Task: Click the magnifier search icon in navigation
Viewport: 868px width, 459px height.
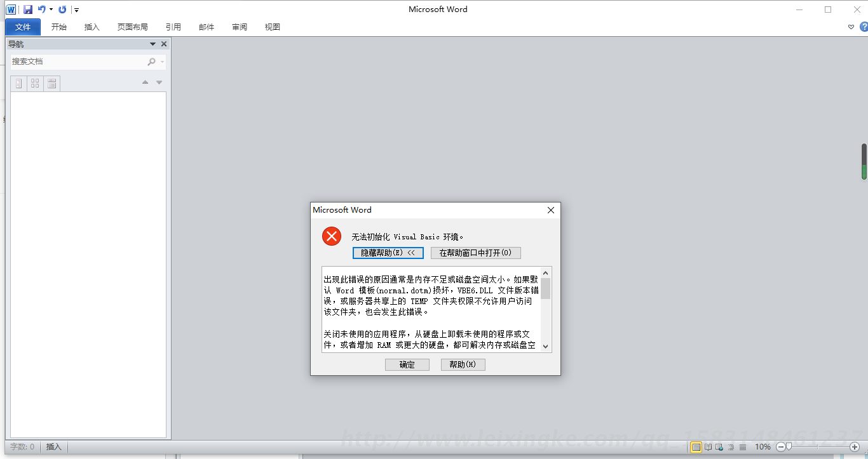Action: coord(151,62)
